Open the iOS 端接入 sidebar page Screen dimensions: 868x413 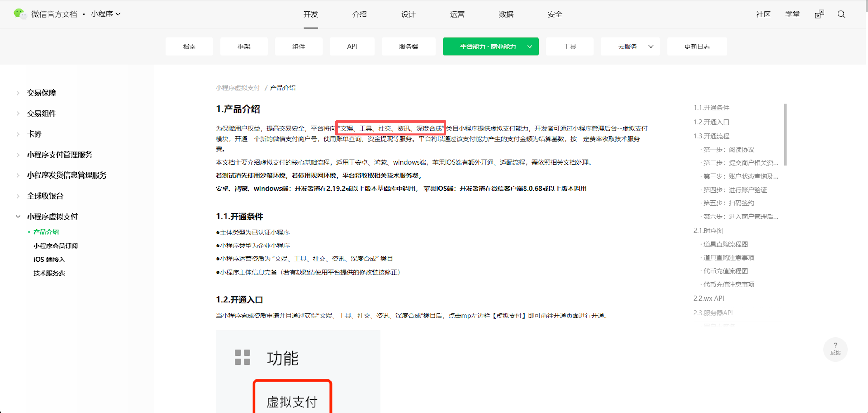click(x=49, y=259)
